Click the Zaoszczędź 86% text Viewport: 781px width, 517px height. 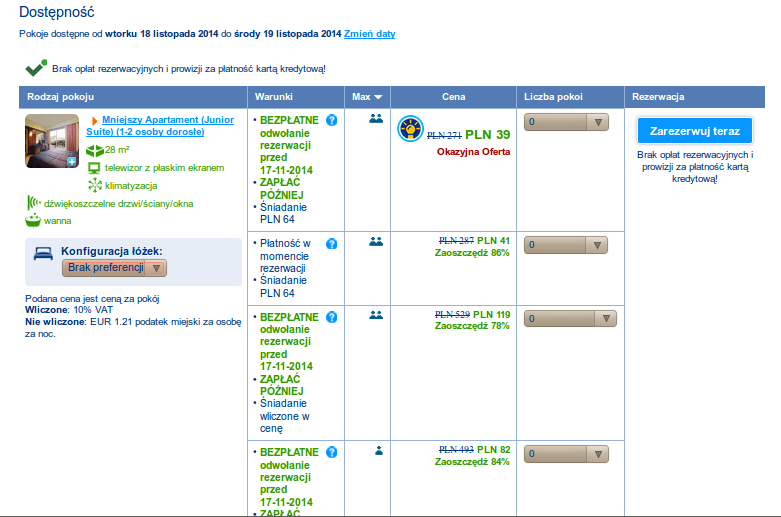click(x=472, y=253)
